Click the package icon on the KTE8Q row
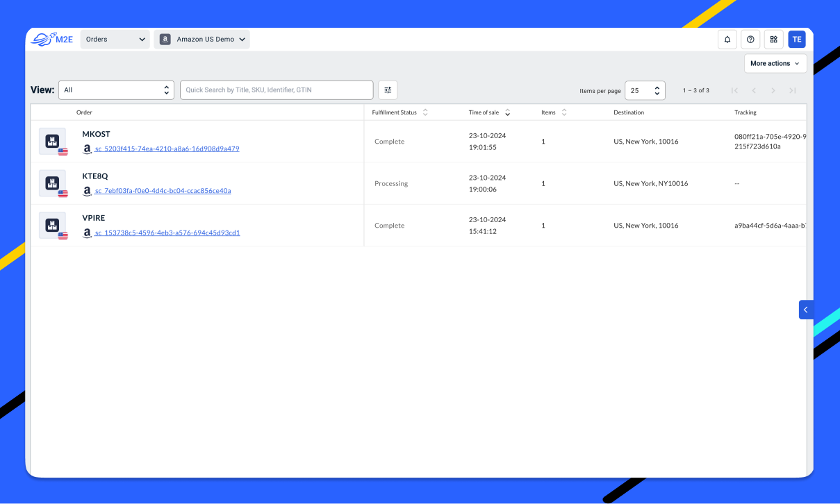The width and height of the screenshot is (840, 504). (x=51, y=182)
